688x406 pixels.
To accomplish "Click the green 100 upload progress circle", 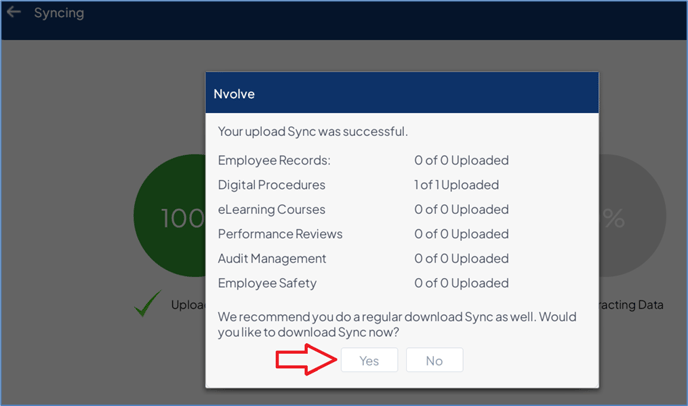I will 169,216.
